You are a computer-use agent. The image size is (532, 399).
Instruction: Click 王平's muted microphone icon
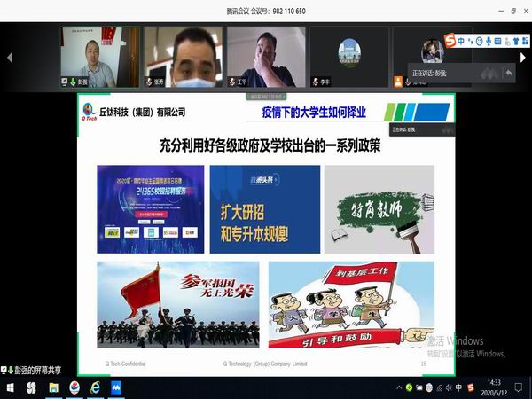point(232,82)
